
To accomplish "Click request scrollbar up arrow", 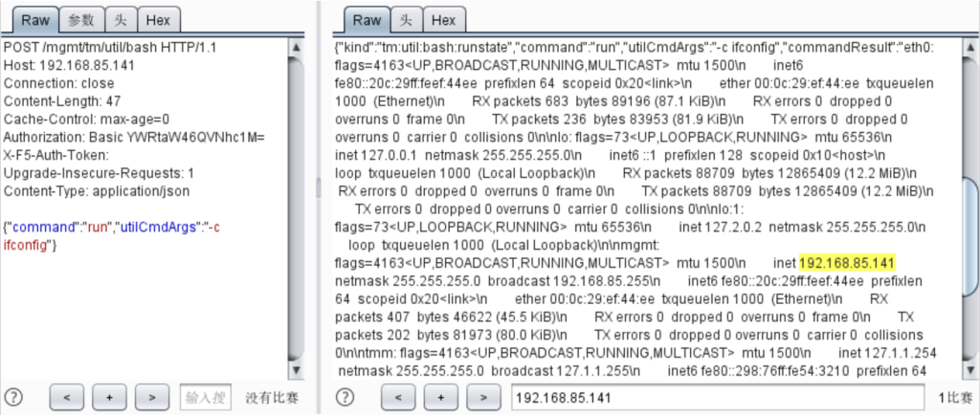I will (x=297, y=48).
